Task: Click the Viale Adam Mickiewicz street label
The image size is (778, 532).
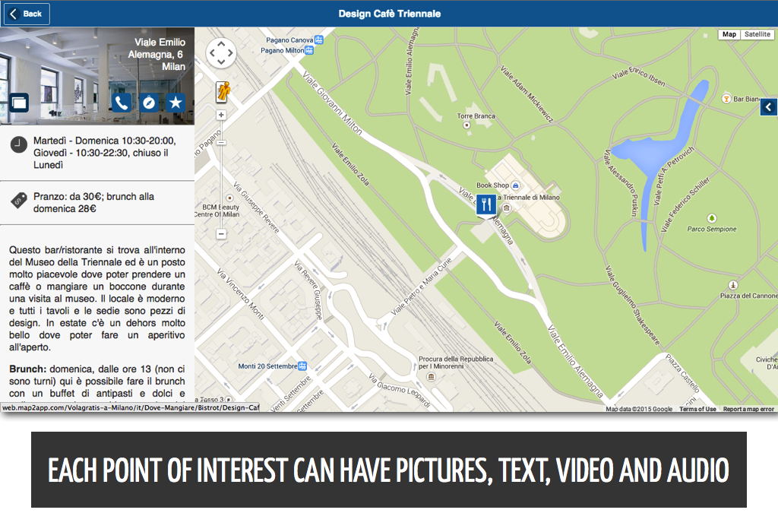Action: (527, 93)
